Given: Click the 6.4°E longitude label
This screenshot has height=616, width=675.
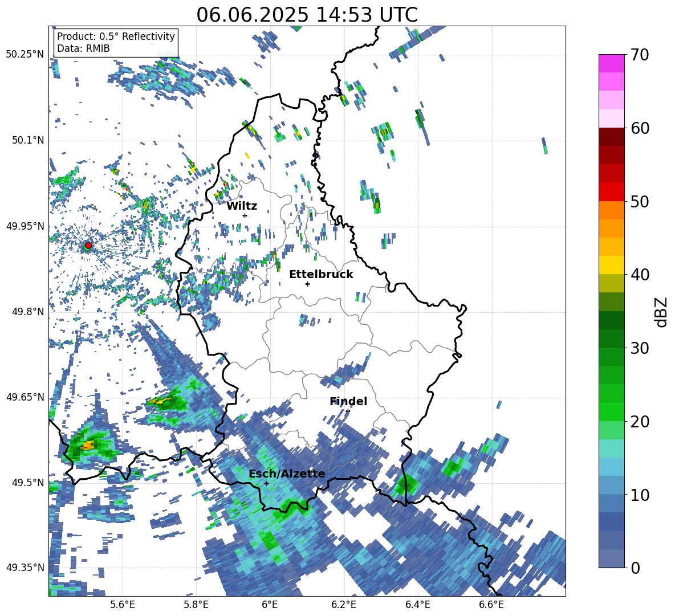Looking at the screenshot, I should pos(417,605).
